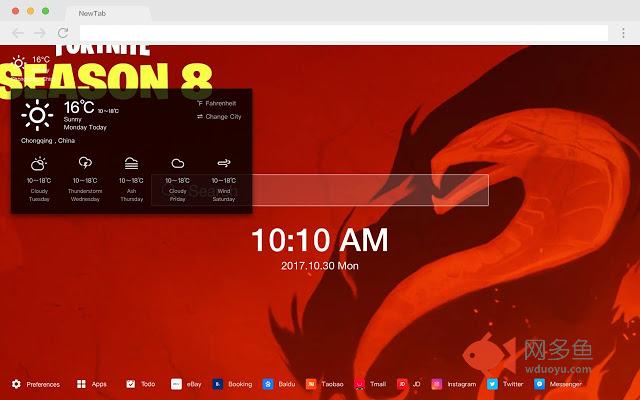The width and height of the screenshot is (640, 400).
Task: Open the eBay shortcut icon
Action: pyautogui.click(x=176, y=384)
